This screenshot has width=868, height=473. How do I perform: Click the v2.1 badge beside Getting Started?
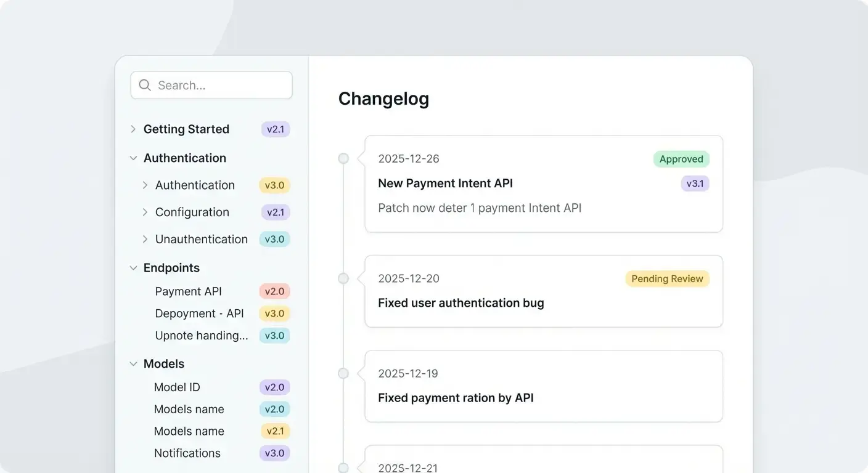tap(276, 129)
